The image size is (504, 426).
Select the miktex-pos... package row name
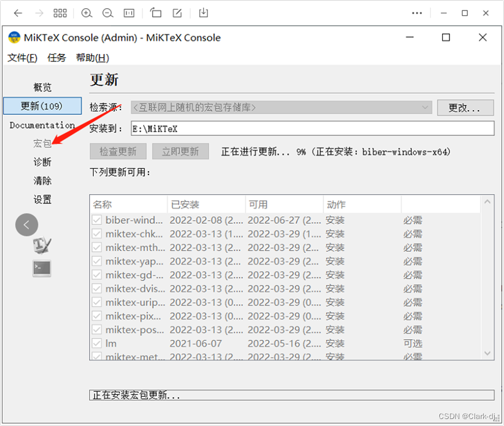point(135,330)
